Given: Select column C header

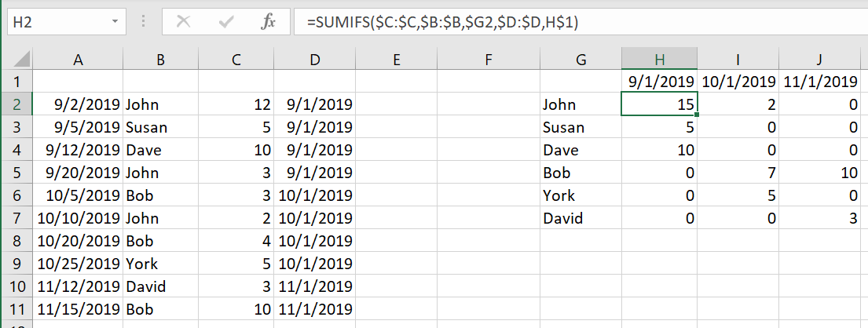Looking at the screenshot, I should [x=237, y=58].
